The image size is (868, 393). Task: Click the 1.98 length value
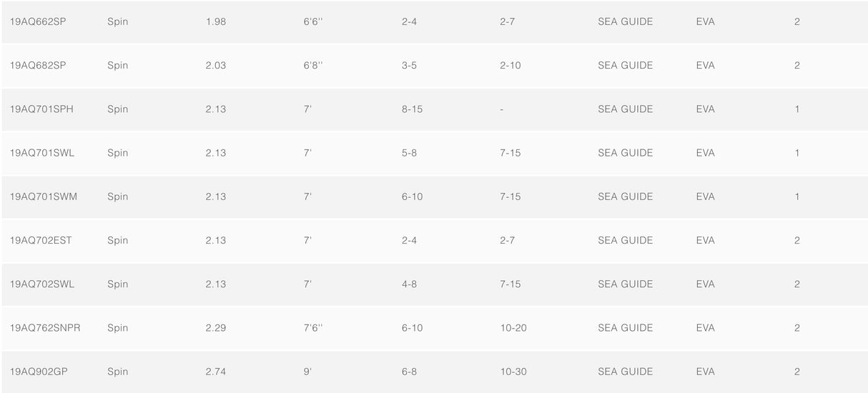215,22
